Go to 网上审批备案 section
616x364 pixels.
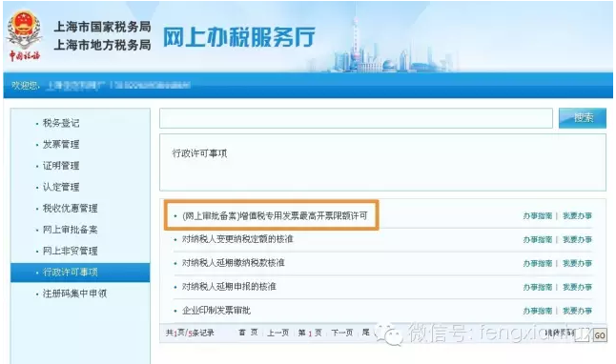point(70,230)
